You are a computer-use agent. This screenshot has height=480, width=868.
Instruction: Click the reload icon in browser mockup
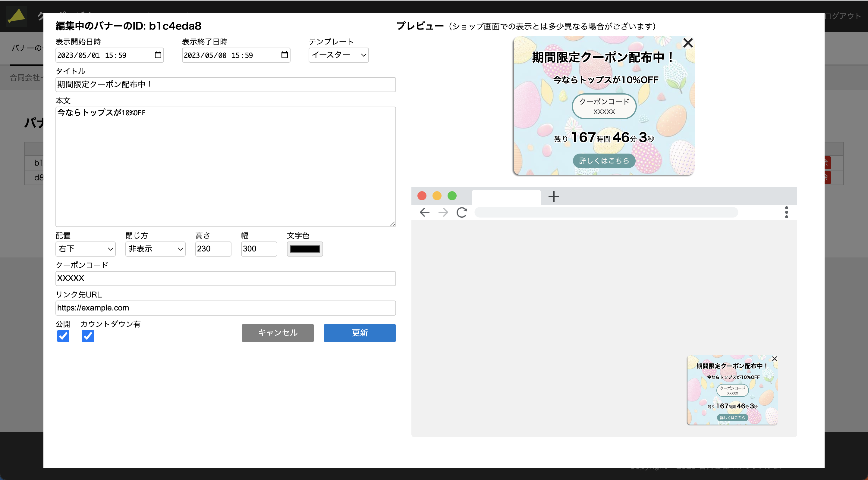point(462,212)
